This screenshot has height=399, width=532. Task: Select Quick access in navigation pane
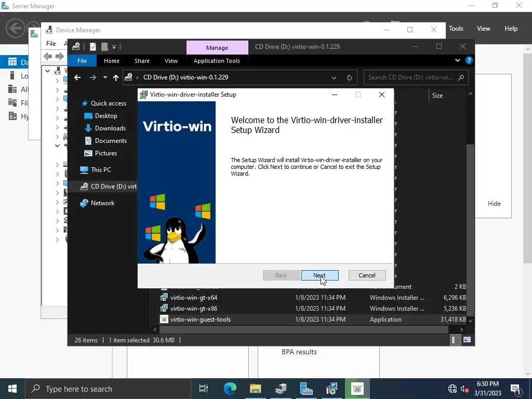[x=108, y=103]
